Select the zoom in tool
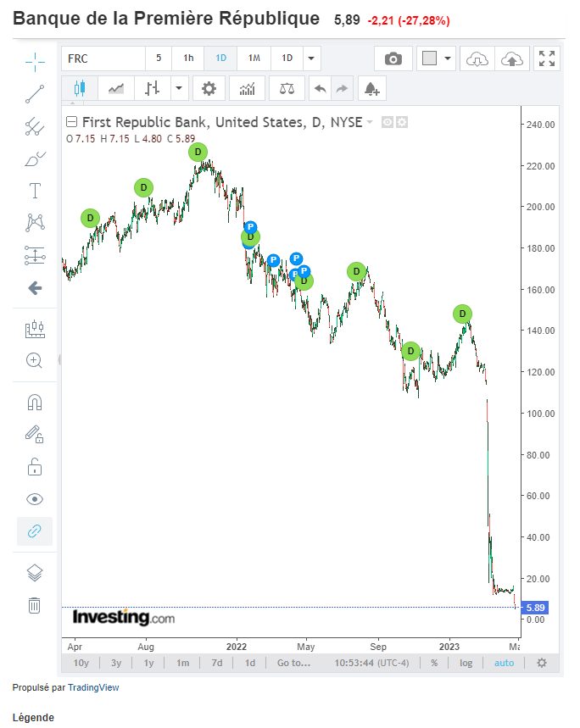The width and height of the screenshot is (580, 728). tap(35, 361)
